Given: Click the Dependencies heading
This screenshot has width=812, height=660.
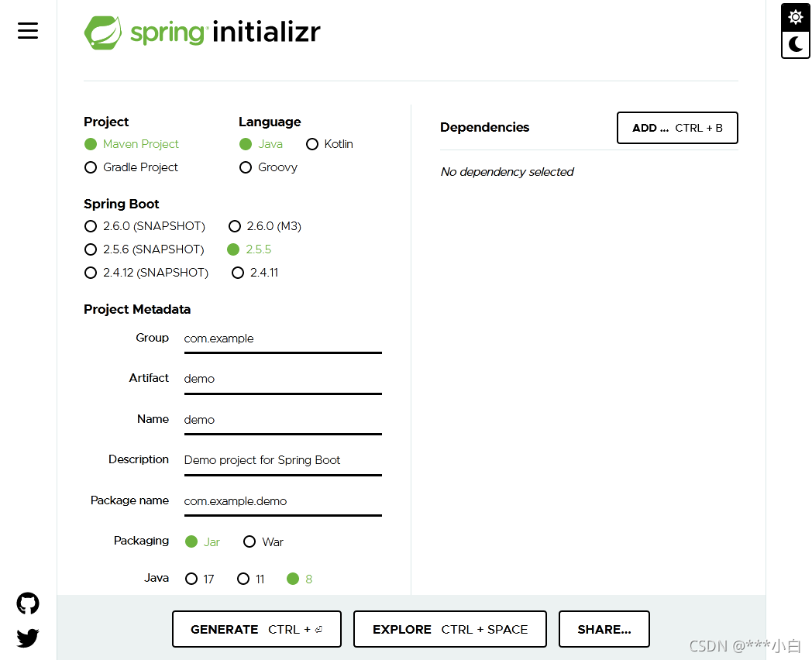Looking at the screenshot, I should [485, 127].
